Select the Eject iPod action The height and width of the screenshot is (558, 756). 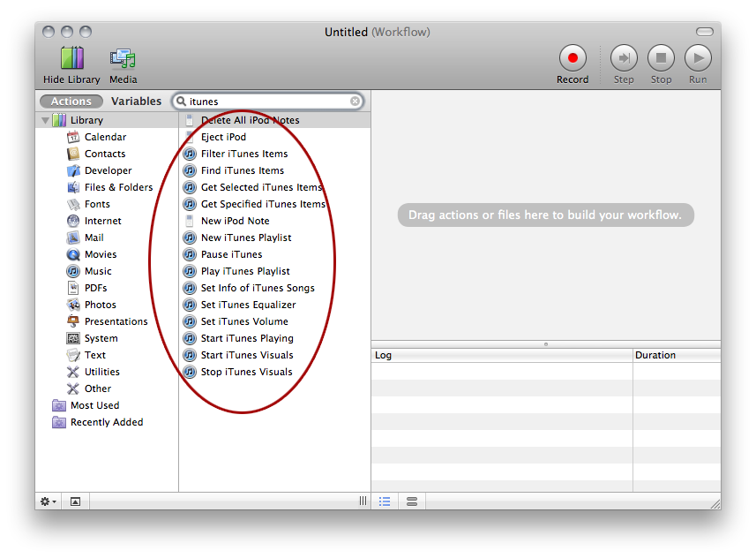(x=275, y=137)
